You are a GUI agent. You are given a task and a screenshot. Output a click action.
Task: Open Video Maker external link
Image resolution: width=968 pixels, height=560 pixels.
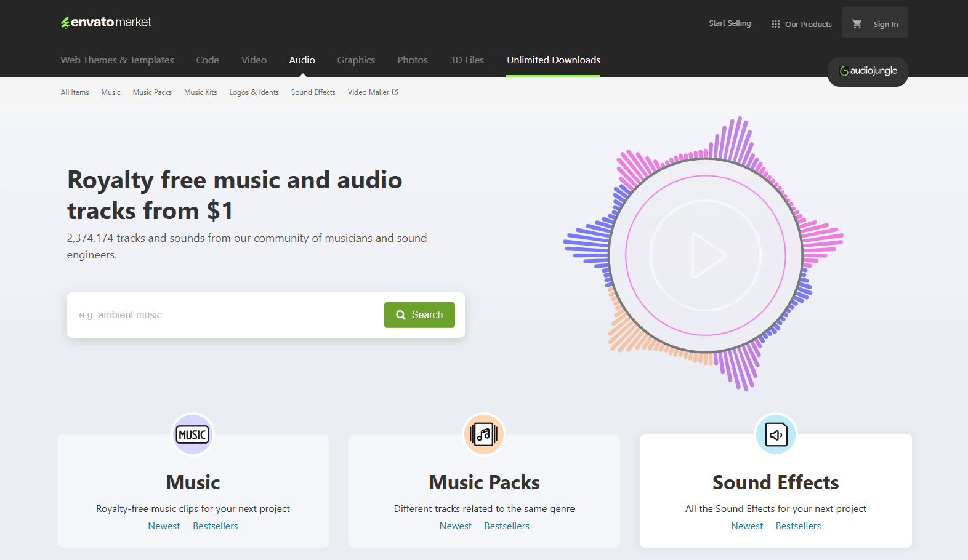point(373,92)
